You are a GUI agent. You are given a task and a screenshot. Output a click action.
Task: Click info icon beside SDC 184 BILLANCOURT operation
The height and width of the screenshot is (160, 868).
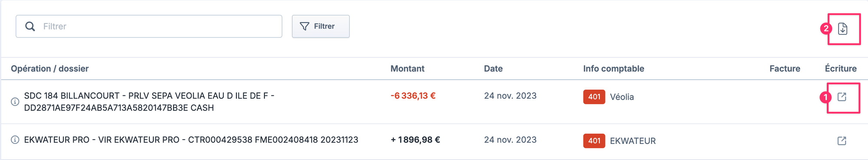15,102
